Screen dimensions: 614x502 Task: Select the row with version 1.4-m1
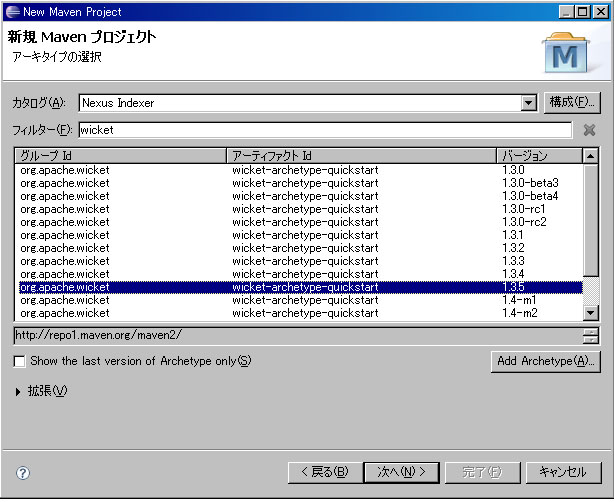tap(299, 300)
